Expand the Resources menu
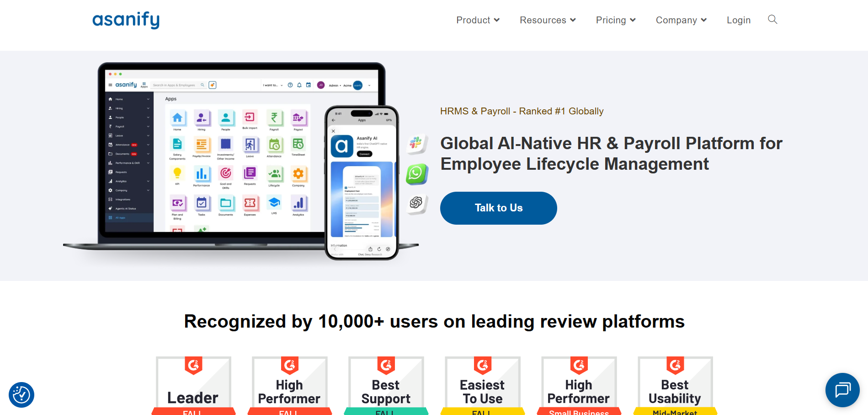The image size is (868, 415). [x=548, y=20]
